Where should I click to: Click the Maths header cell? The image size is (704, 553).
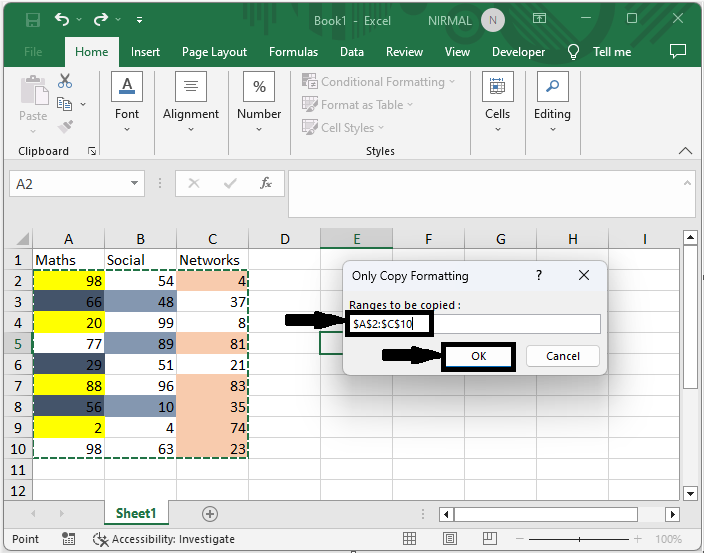(68, 260)
